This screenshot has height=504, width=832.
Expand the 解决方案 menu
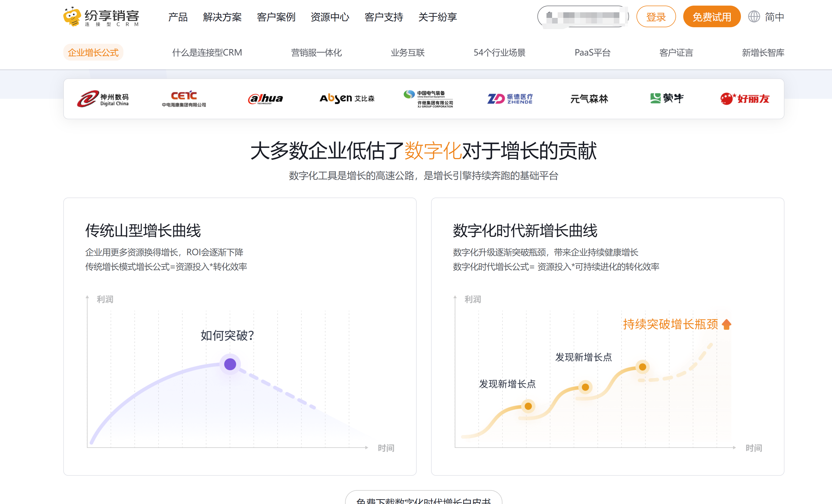pyautogui.click(x=222, y=17)
